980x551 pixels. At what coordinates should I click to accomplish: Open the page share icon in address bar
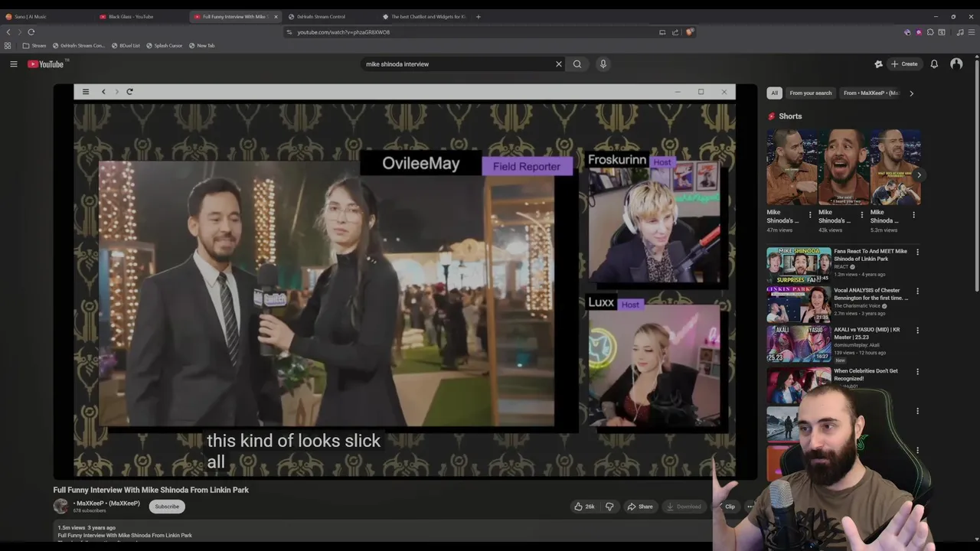pos(675,32)
